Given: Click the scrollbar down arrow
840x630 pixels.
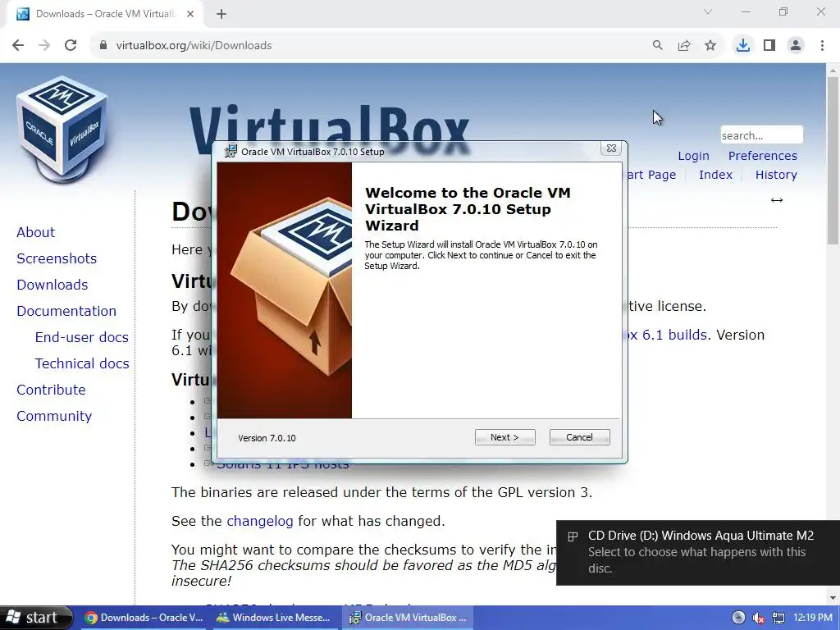Looking at the screenshot, I should tap(833, 598).
